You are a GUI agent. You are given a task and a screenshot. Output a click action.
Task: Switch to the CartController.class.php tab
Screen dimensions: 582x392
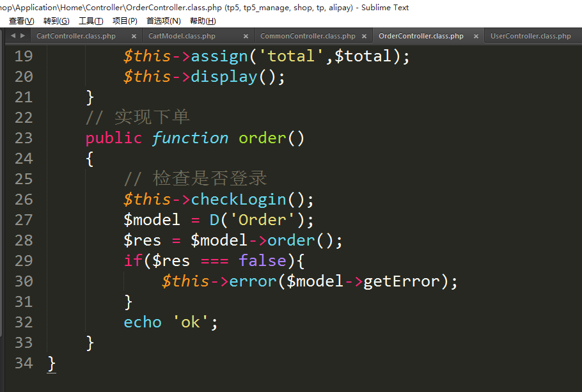coord(76,36)
